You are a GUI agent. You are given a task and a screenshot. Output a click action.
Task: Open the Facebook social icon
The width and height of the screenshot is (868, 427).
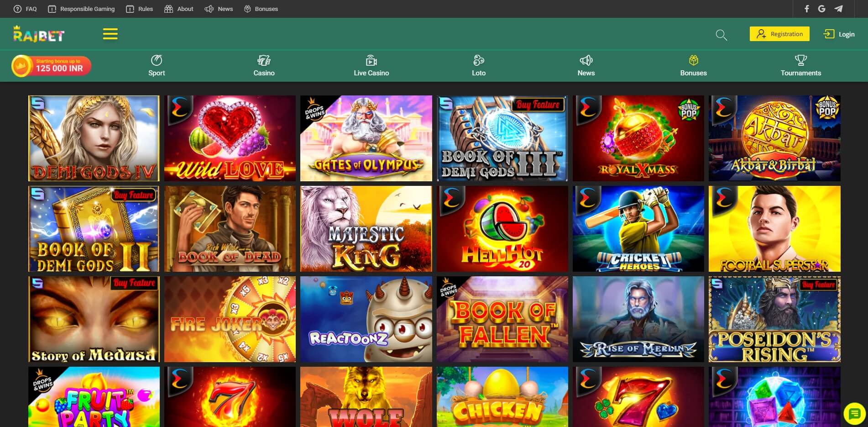tap(807, 9)
